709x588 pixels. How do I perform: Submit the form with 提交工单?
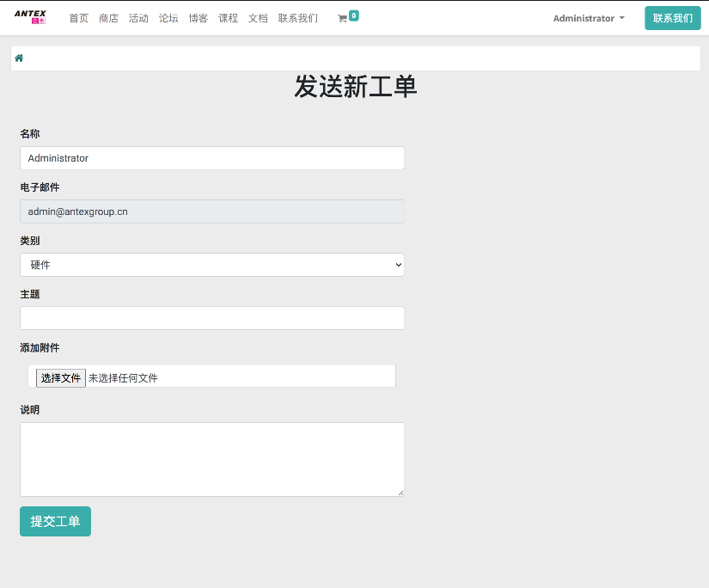pyautogui.click(x=55, y=521)
